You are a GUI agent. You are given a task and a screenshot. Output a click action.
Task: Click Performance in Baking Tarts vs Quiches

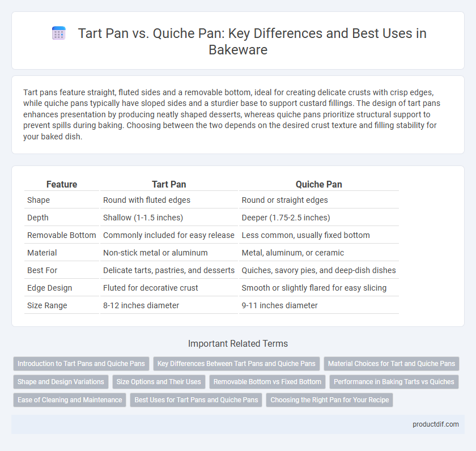(x=394, y=382)
